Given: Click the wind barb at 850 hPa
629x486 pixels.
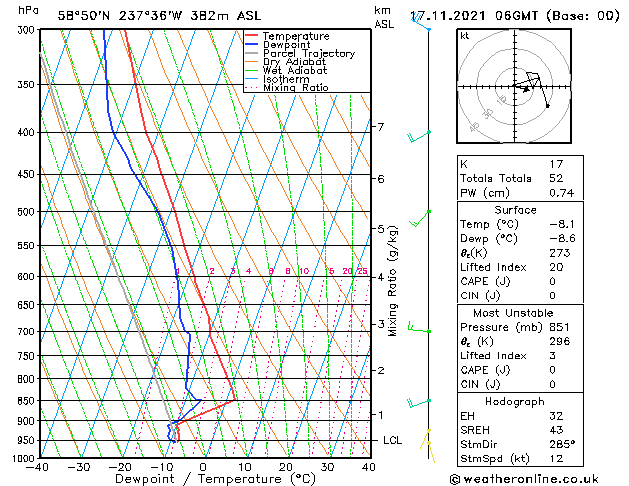Looking at the screenshot, I should click(x=419, y=403).
